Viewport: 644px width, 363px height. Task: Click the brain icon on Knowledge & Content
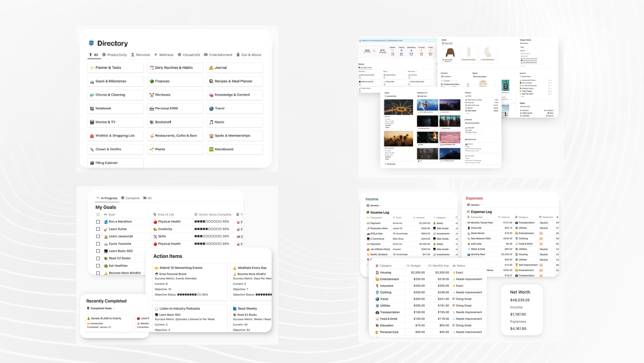(x=211, y=95)
